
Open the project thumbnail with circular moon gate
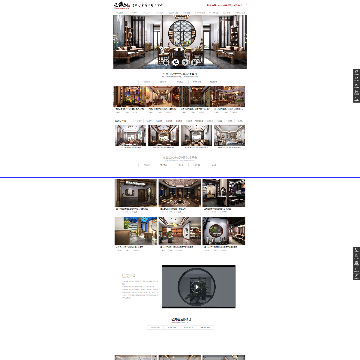tap(224, 231)
